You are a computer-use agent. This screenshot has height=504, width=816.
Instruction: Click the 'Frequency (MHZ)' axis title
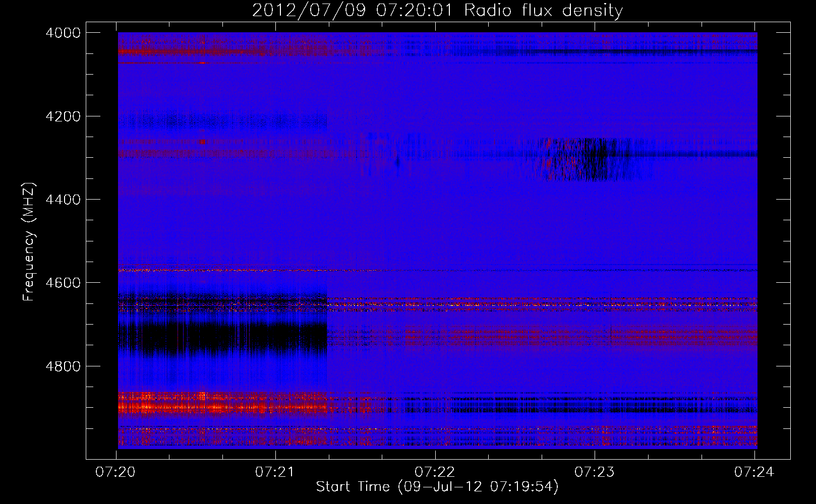tap(29, 242)
